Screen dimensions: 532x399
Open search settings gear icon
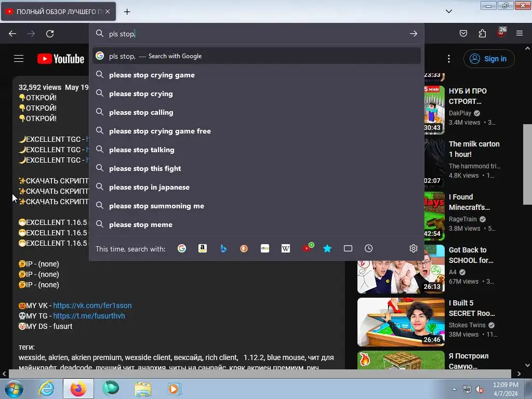413,248
